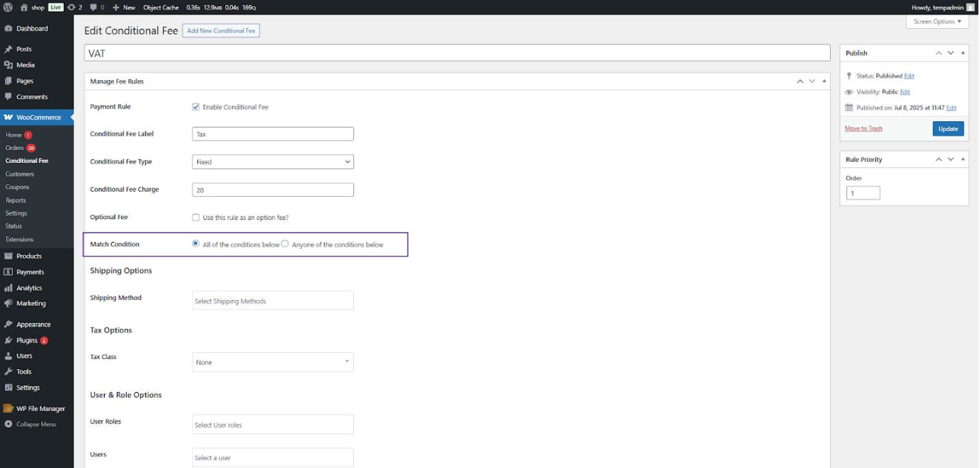Open Analytics via its bar chart icon
980x468 pixels.
8,288
